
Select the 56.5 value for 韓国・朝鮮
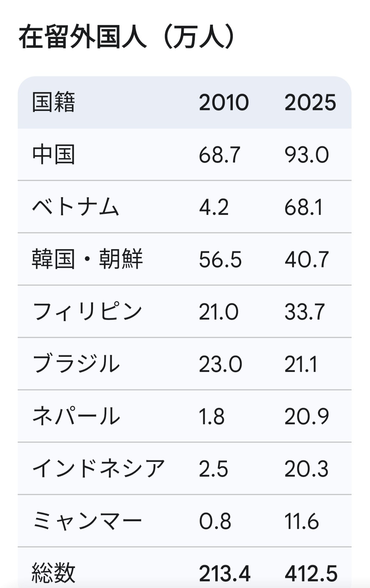(x=220, y=260)
